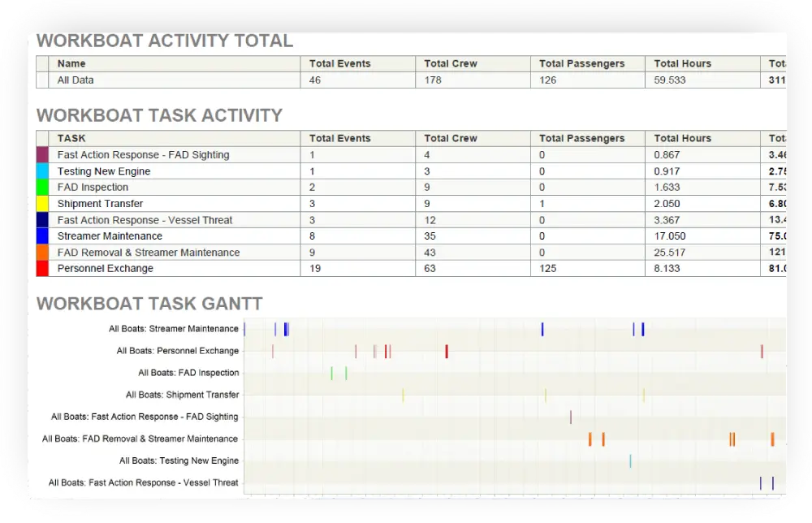This screenshot has width=812, height=523.
Task: Click Gantt label All Boats: Personnel Exchange
Action: coord(178,351)
